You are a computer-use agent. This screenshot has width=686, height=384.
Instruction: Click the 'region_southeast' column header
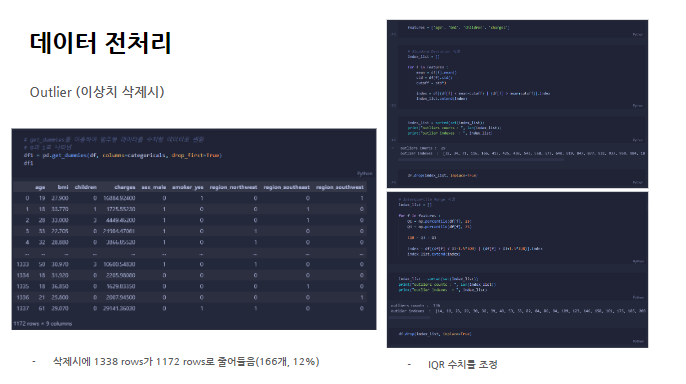[287, 187]
